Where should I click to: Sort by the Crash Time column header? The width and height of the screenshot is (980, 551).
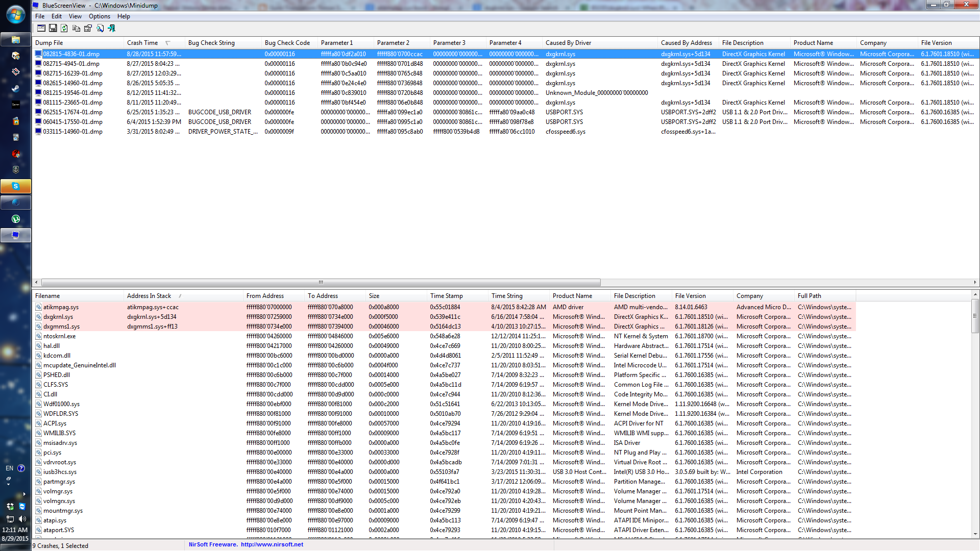pos(154,43)
